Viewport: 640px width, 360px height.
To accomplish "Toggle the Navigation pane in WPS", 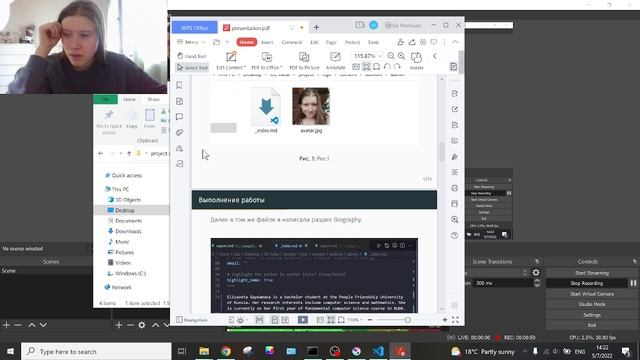I will point(192,320).
